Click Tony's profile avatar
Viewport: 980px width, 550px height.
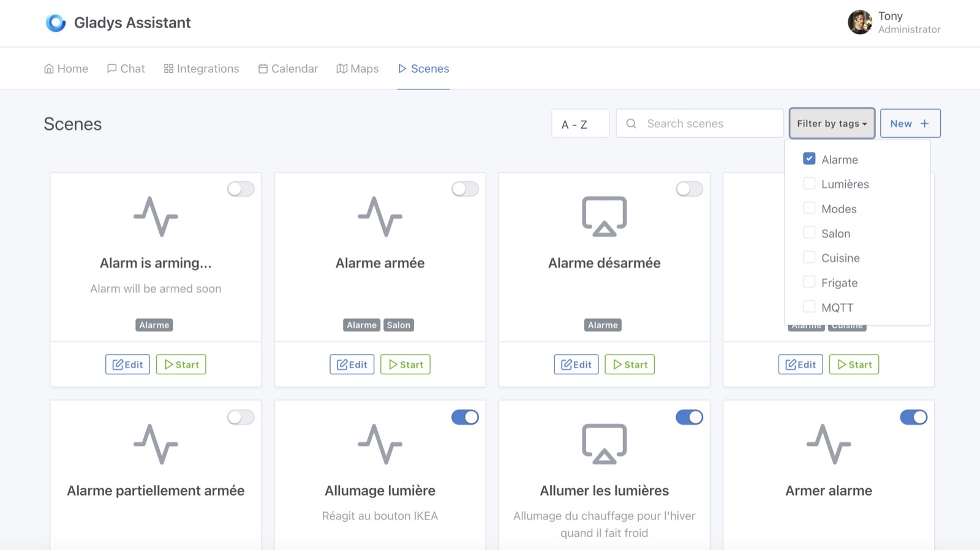pos(859,23)
